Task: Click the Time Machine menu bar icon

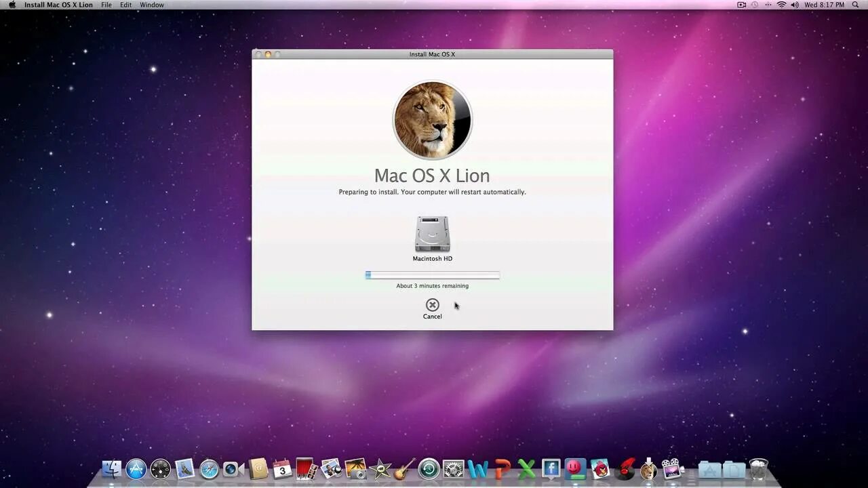Action: click(755, 5)
